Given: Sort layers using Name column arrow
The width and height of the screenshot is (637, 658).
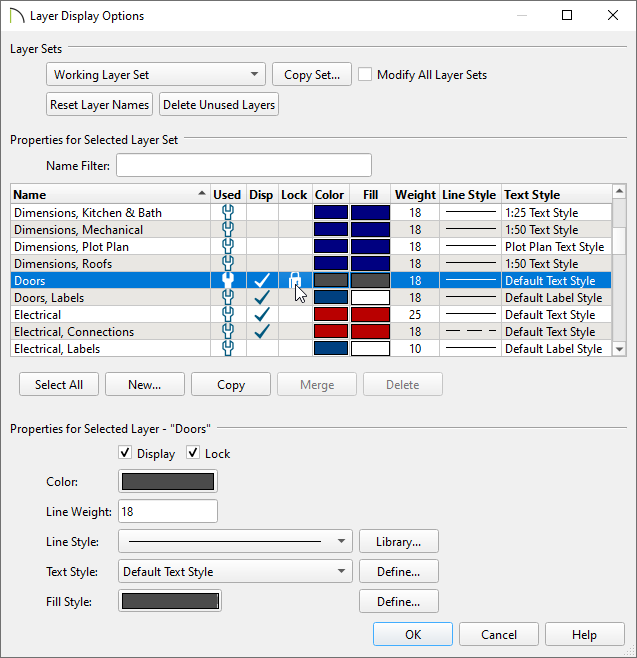Looking at the screenshot, I should click(x=202, y=193).
